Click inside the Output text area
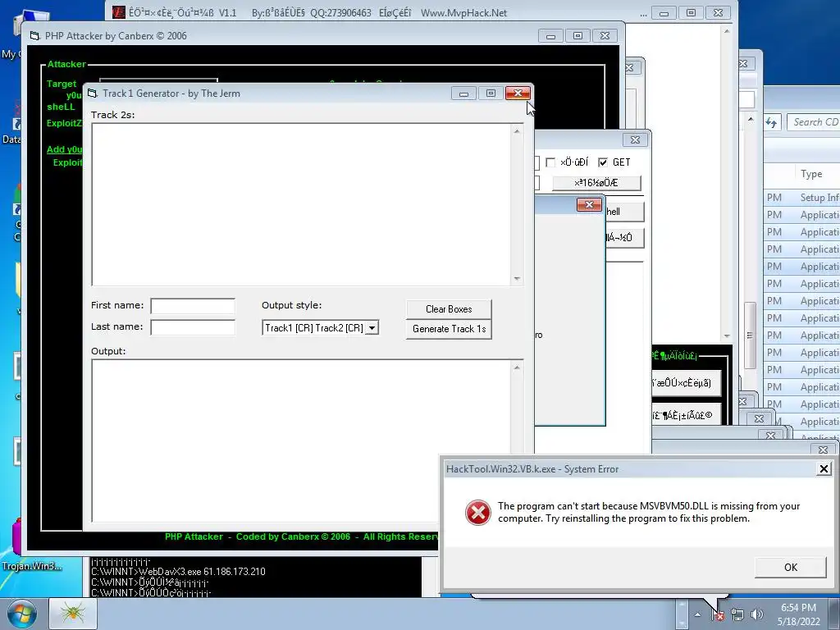Screen dimensions: 840x630 point(302,441)
